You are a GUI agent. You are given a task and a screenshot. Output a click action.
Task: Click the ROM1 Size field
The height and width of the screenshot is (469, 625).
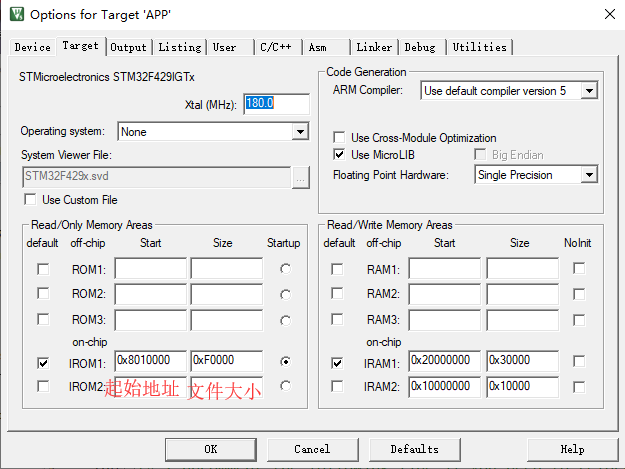click(x=227, y=268)
